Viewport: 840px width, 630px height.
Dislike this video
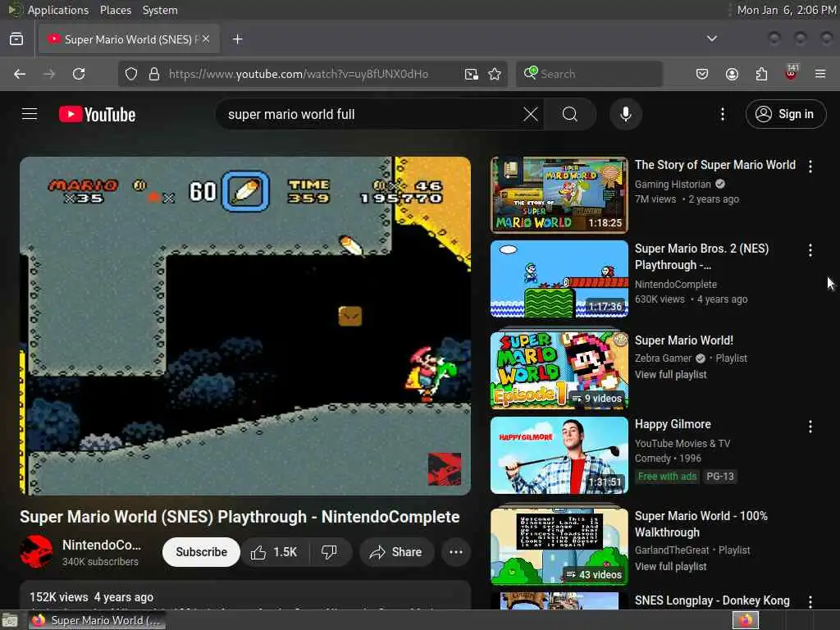point(330,552)
